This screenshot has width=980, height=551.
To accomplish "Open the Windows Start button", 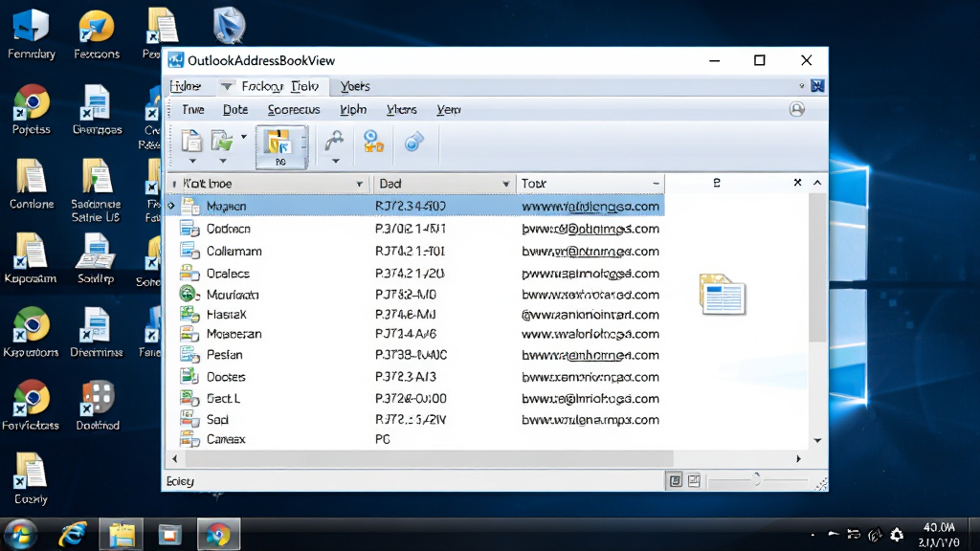I will pyautogui.click(x=21, y=535).
